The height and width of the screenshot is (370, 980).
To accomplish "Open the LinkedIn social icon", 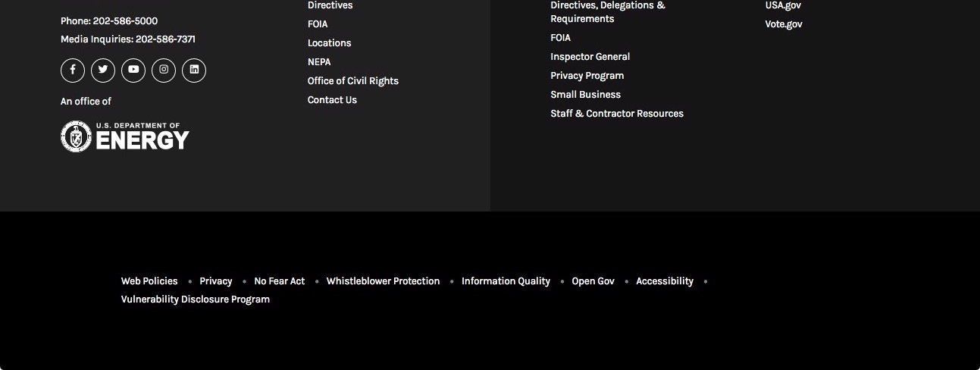I will [x=194, y=71].
